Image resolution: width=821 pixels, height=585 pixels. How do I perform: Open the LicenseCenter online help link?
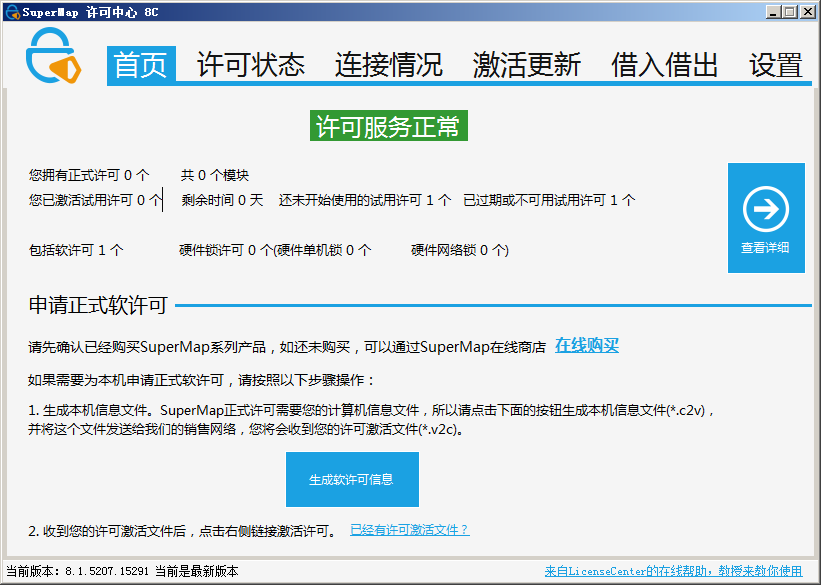coord(673,571)
